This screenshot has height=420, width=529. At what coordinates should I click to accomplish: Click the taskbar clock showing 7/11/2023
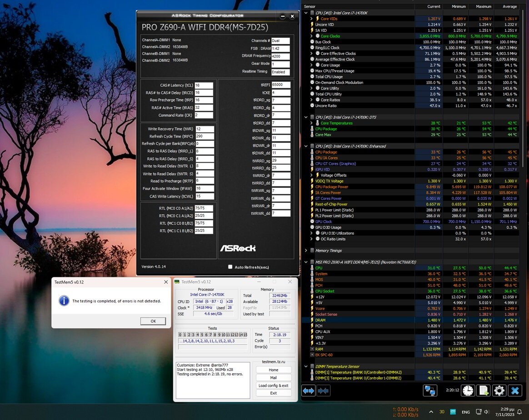point(505,411)
